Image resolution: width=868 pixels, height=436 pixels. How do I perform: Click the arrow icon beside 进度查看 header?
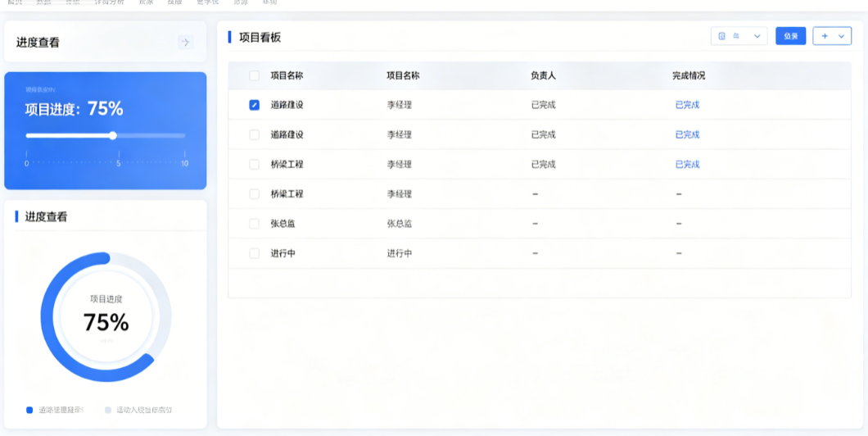click(x=186, y=42)
